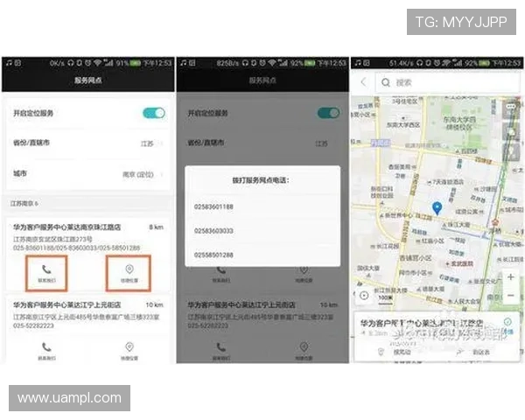Image resolution: width=525 pixels, height=420 pixels.
Task: Select 华为客户服务中心莱达南京珠江路店 title on left screen
Action: [x=67, y=227]
